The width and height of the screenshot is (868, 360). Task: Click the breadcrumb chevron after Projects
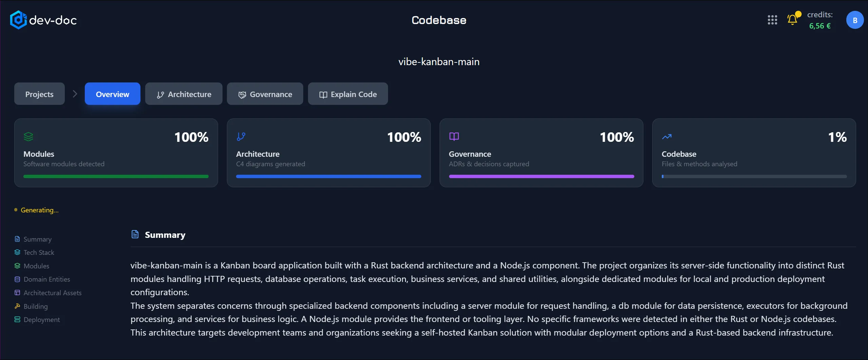click(x=75, y=94)
